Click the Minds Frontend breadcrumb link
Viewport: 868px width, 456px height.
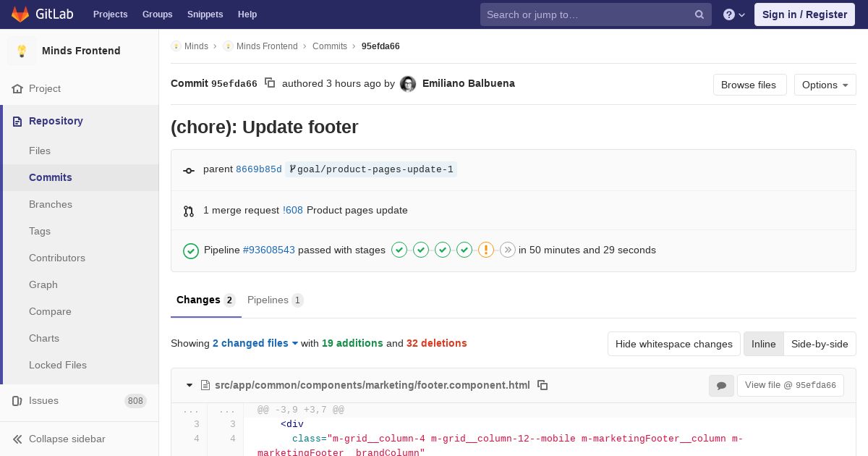[x=267, y=46]
